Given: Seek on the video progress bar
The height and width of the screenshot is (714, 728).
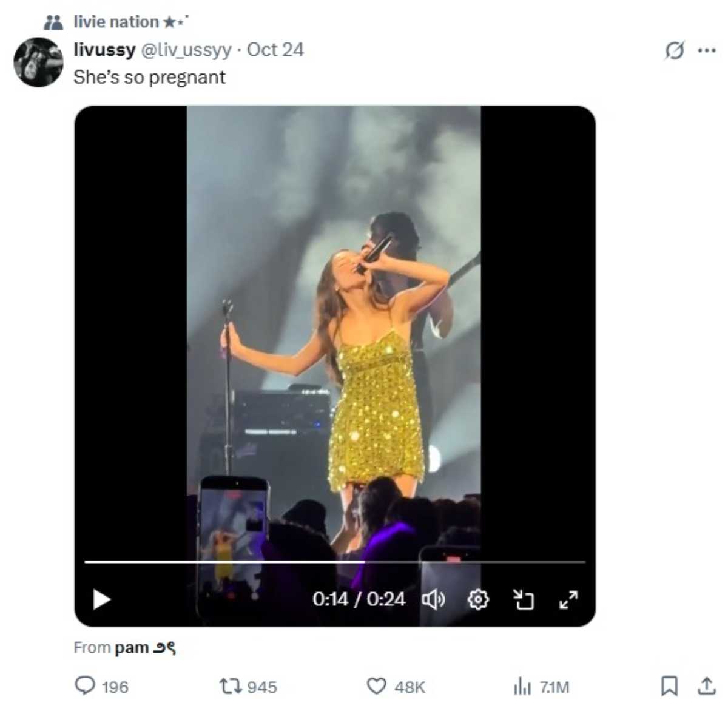Looking at the screenshot, I should tap(334, 562).
